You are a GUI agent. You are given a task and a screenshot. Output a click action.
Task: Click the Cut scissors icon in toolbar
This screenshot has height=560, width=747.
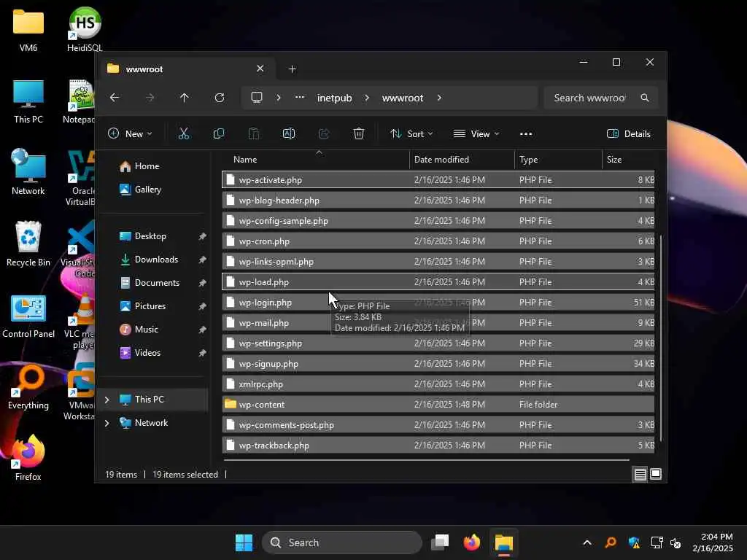pos(183,134)
